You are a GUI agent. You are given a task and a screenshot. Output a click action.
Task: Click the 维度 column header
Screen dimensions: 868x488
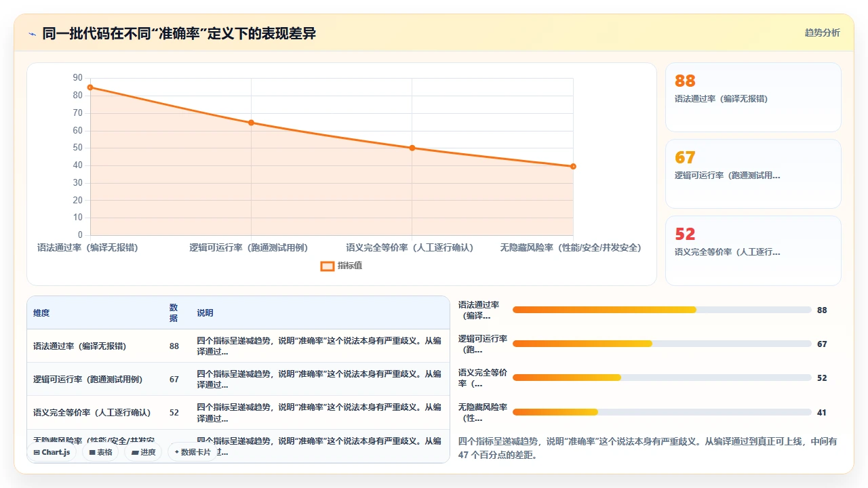tap(41, 313)
